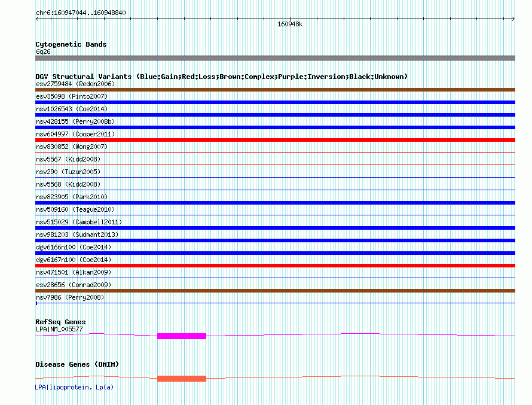
Task: Click the left arrow of the ruler
Action: [37, 19]
